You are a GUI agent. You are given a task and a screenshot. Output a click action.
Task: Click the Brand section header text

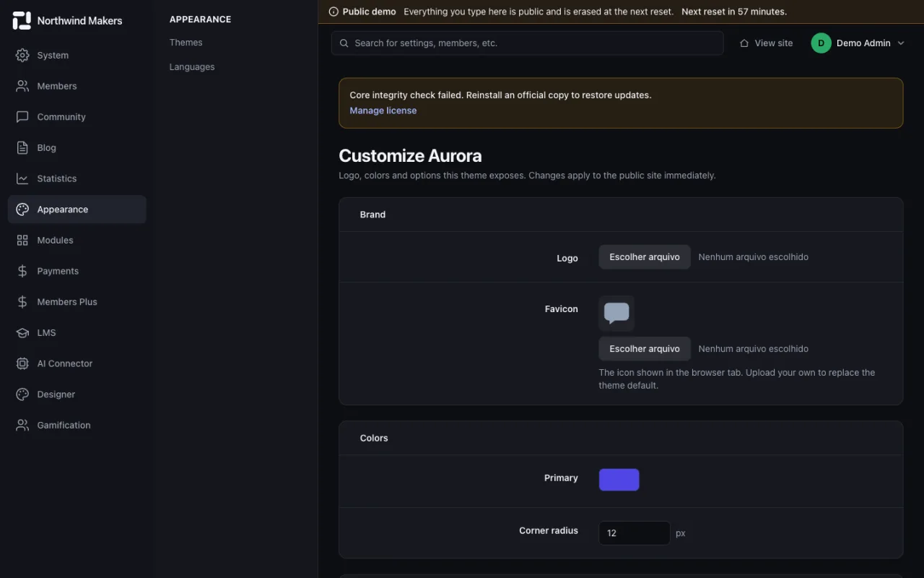(373, 215)
